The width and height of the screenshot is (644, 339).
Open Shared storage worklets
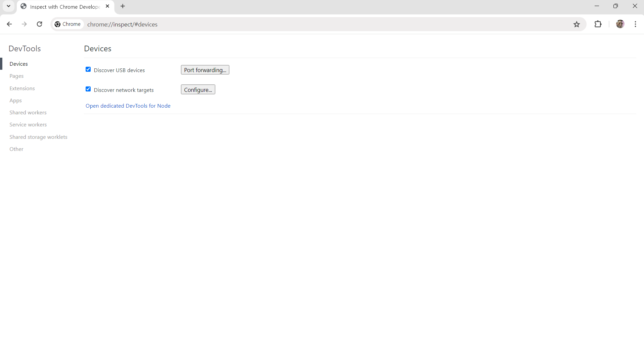coord(38,137)
